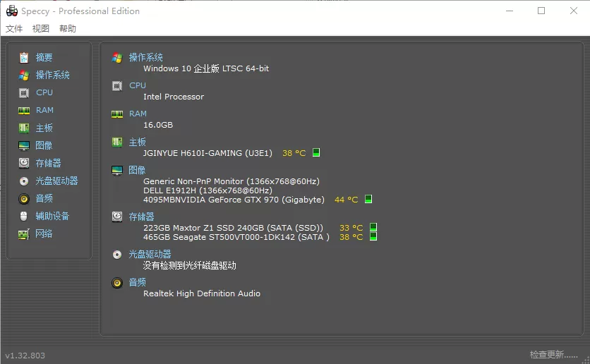Screen dimensions: 590x364
Task: Click the 光盘驱动器 heading link in main panel
Action: [150, 254]
